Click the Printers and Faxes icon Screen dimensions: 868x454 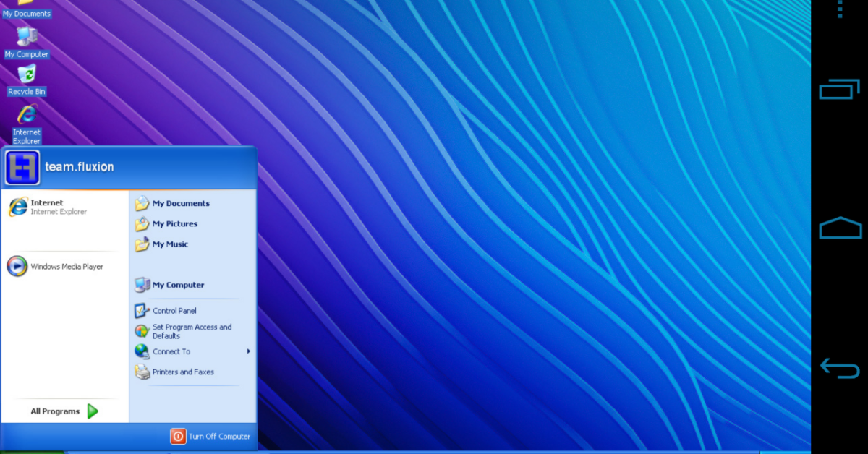(x=142, y=372)
